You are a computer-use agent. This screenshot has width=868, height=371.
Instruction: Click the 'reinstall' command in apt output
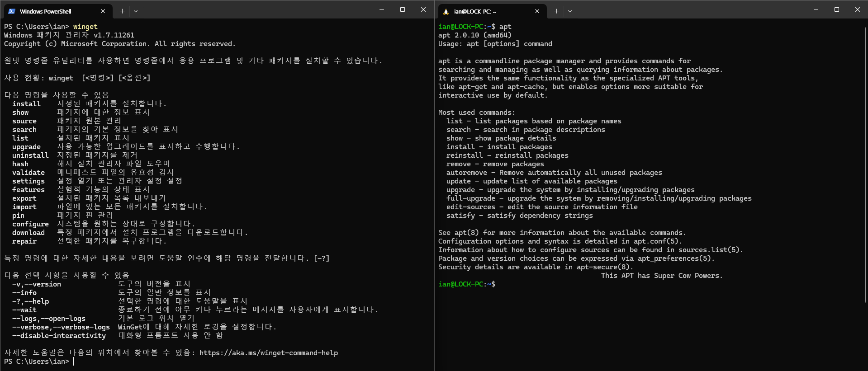(465, 155)
